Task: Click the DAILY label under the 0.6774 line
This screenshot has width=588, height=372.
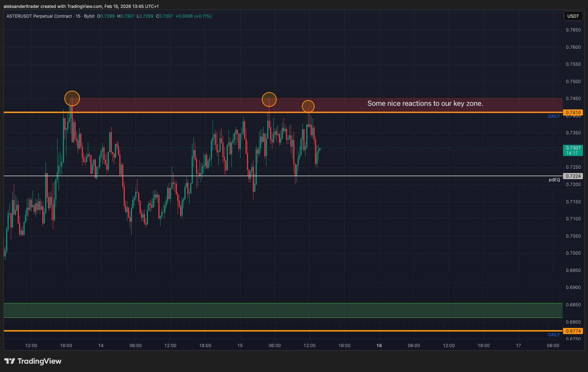Action: [x=554, y=335]
